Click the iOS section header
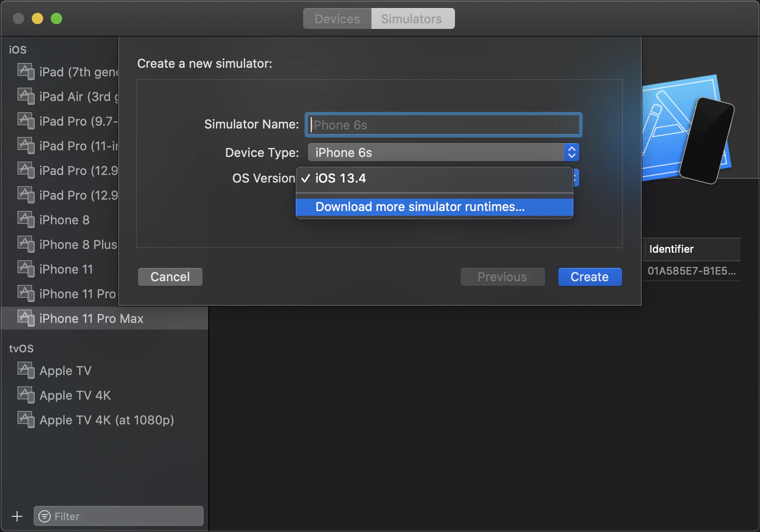760x532 pixels. click(18, 50)
